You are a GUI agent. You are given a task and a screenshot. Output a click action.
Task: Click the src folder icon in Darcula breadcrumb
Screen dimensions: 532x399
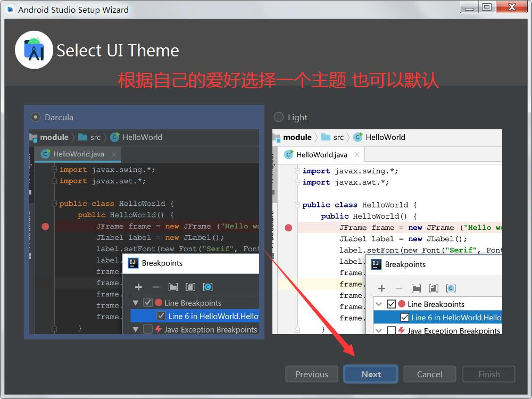click(x=82, y=137)
